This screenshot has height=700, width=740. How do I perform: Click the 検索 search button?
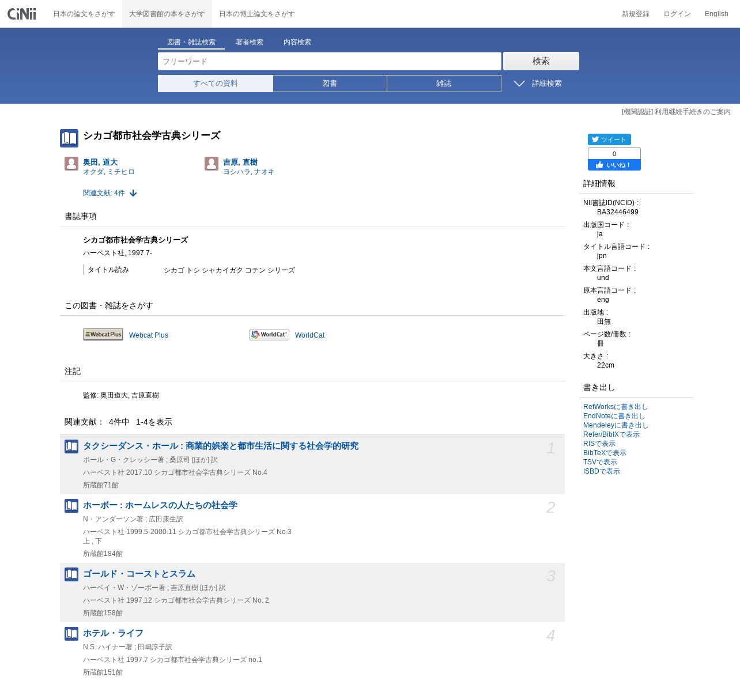click(541, 61)
